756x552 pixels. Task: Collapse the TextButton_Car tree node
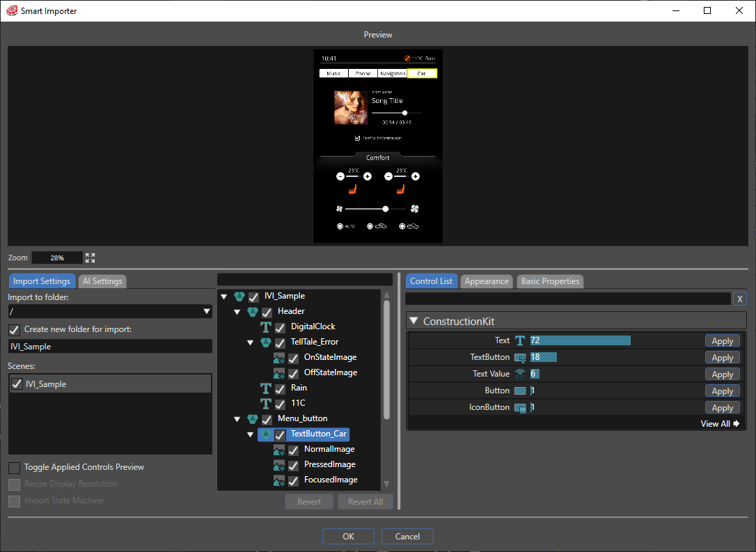250,434
